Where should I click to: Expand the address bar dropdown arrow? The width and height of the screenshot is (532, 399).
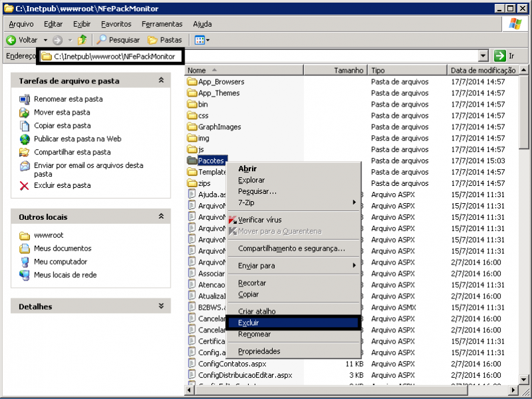[x=483, y=56]
